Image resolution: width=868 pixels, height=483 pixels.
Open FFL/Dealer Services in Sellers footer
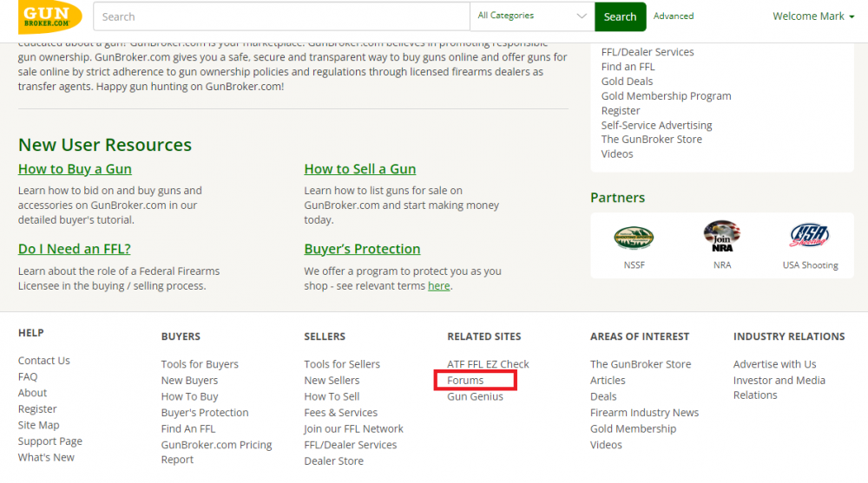click(x=351, y=444)
